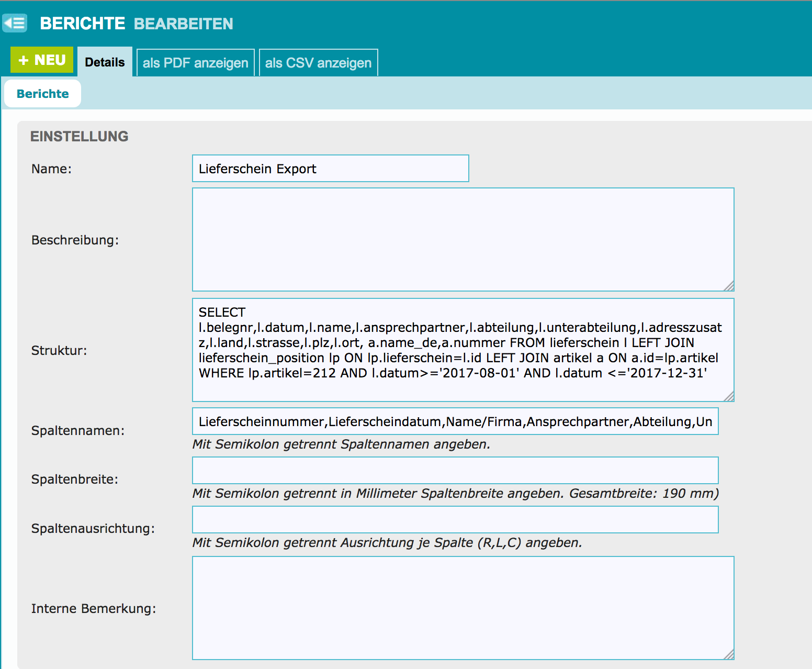This screenshot has height=669, width=812.
Task: Switch to the Details tab
Action: [105, 62]
